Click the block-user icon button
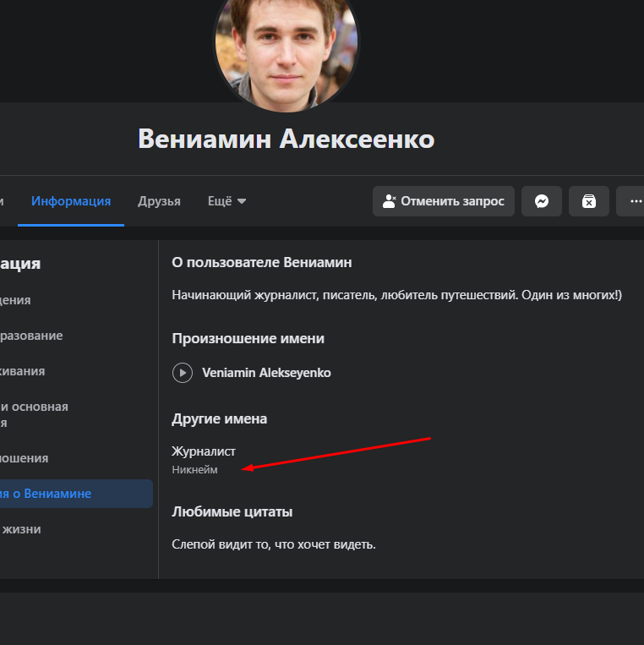The width and height of the screenshot is (644, 645). pyautogui.click(x=588, y=201)
